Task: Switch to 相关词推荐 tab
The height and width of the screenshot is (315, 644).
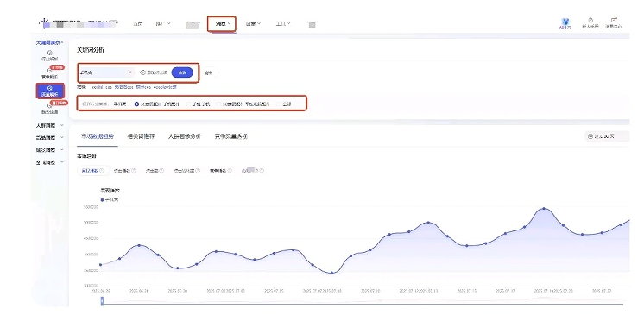Action: coord(141,136)
